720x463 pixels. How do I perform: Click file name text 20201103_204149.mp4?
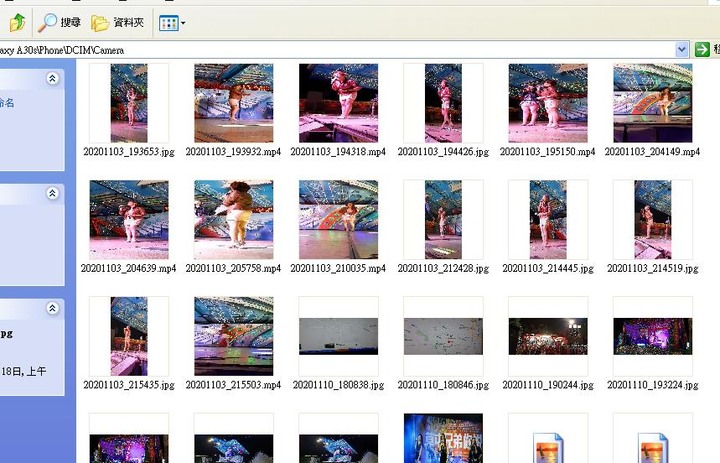pos(652,152)
